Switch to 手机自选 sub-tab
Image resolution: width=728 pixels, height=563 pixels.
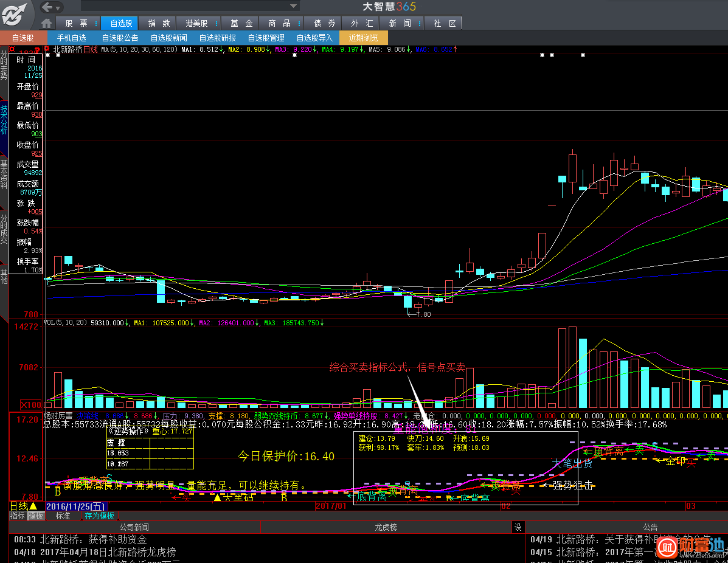point(72,38)
